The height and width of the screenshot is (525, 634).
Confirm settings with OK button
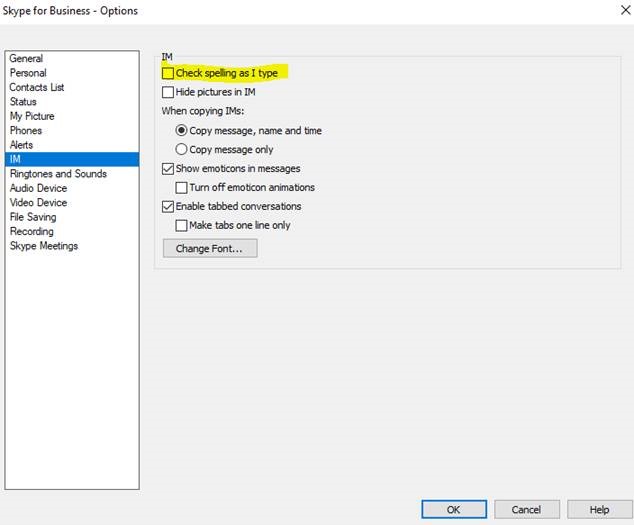click(454, 510)
